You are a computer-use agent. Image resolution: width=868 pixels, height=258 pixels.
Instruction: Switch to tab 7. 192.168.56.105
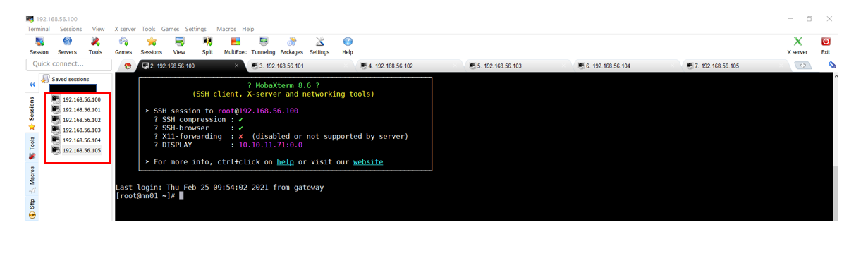click(x=737, y=66)
